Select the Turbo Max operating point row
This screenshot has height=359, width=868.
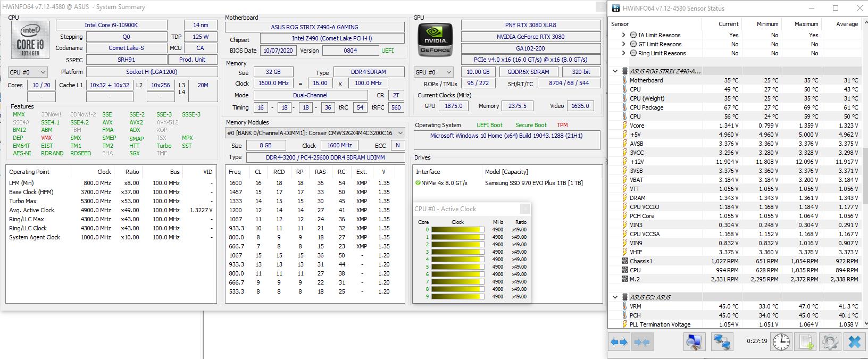click(x=111, y=201)
